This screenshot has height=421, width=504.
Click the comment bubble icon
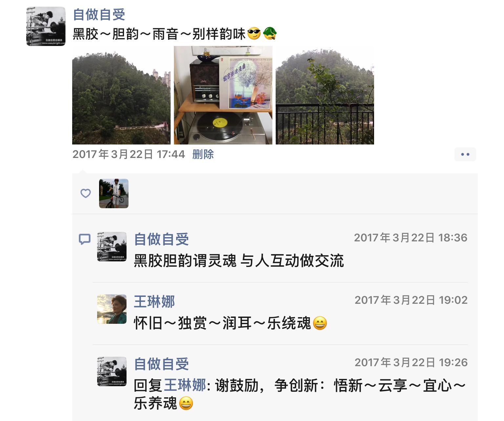click(85, 239)
